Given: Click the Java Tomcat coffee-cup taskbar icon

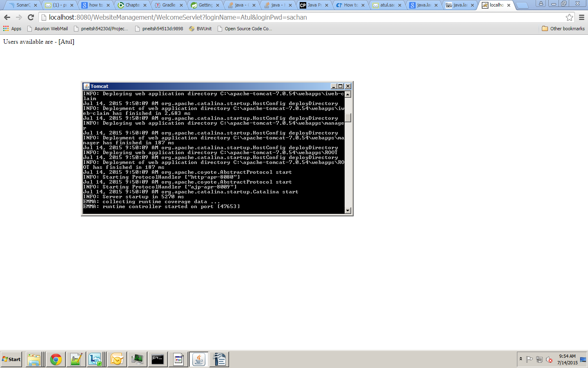Looking at the screenshot, I should [x=198, y=359].
